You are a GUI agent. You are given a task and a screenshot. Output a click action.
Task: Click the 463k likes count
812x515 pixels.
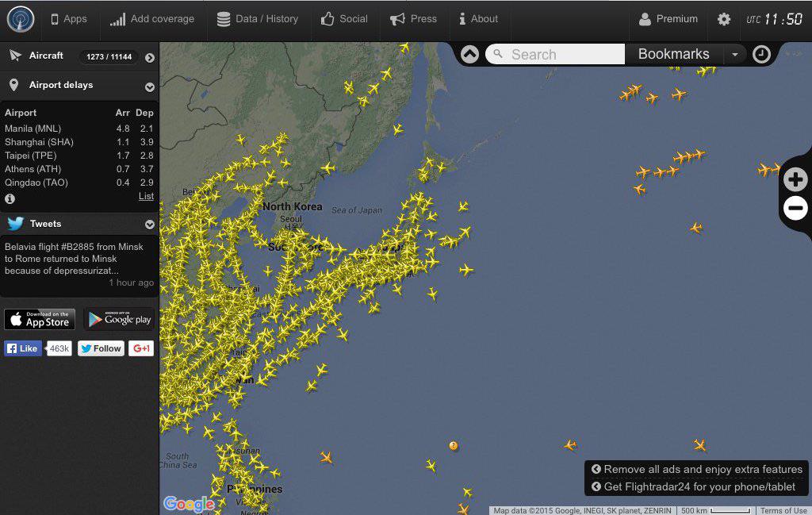(x=59, y=348)
